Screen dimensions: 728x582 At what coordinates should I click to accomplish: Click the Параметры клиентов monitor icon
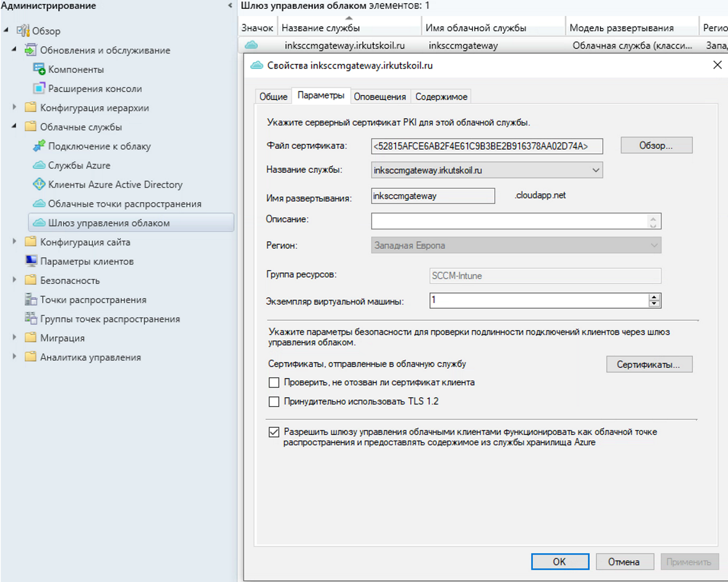tap(31, 261)
